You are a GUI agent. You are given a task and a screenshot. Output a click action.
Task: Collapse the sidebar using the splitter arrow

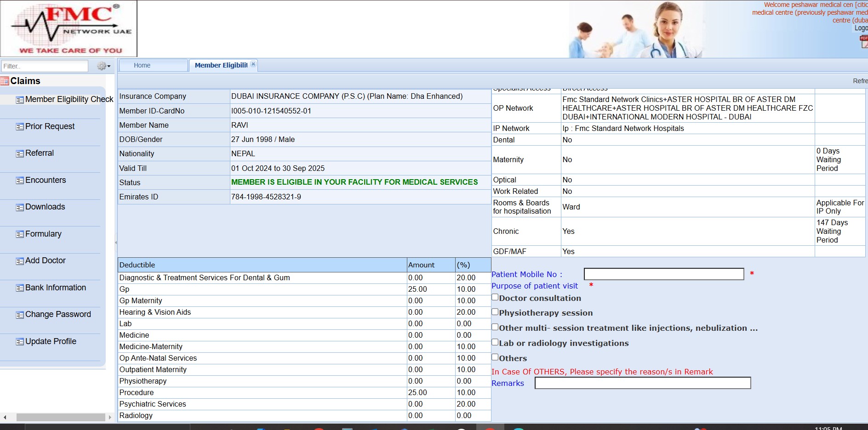[x=116, y=242]
